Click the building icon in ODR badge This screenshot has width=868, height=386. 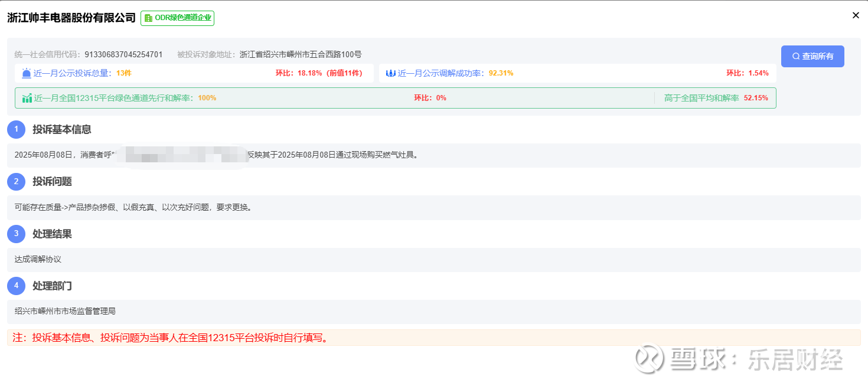pyautogui.click(x=148, y=18)
